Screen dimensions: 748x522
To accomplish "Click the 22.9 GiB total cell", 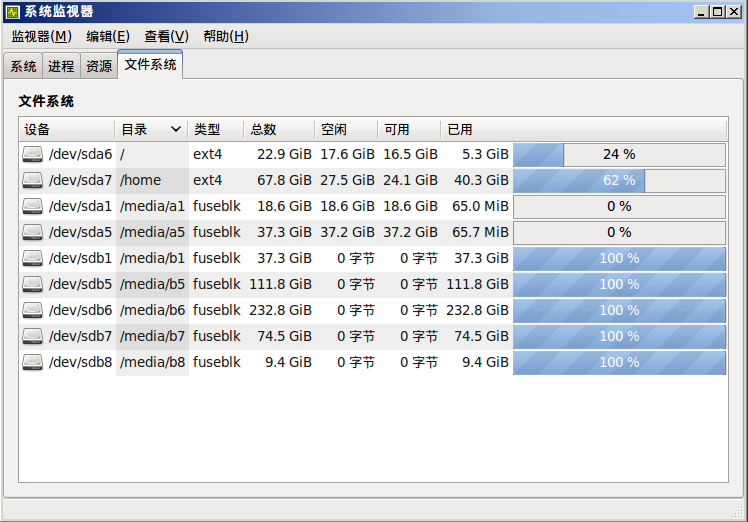I will [x=284, y=154].
